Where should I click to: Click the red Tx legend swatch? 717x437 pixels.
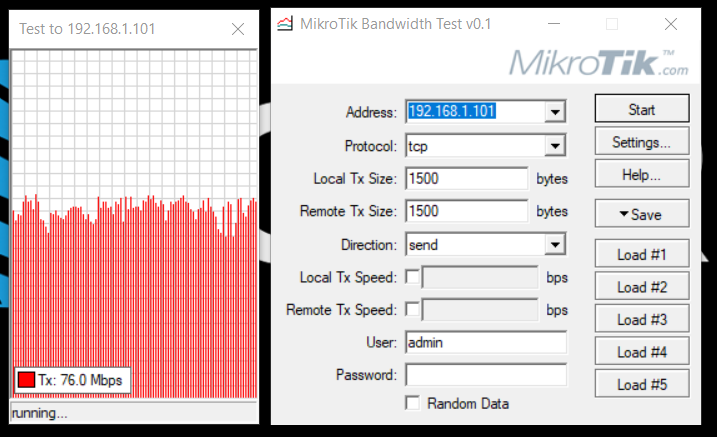tap(27, 380)
